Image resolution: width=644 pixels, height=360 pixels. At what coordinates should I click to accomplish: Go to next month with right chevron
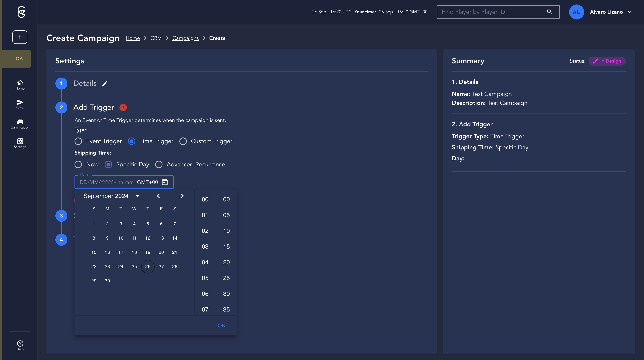click(x=182, y=196)
